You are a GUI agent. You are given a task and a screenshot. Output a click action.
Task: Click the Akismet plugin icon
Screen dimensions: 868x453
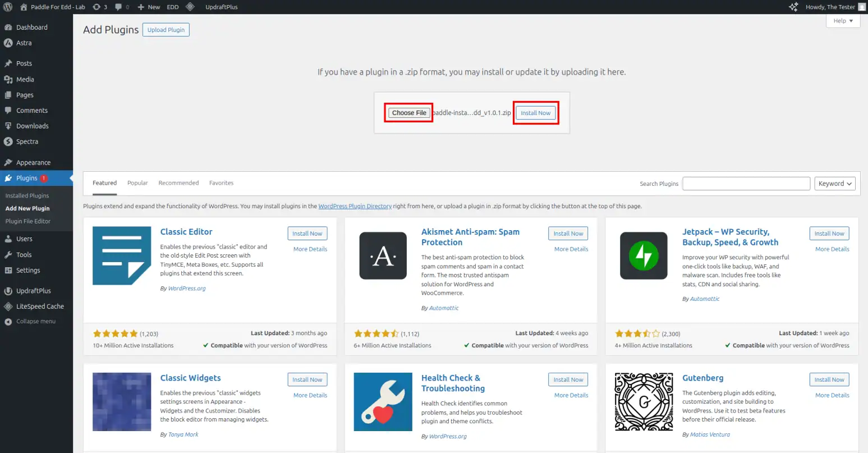383,255
